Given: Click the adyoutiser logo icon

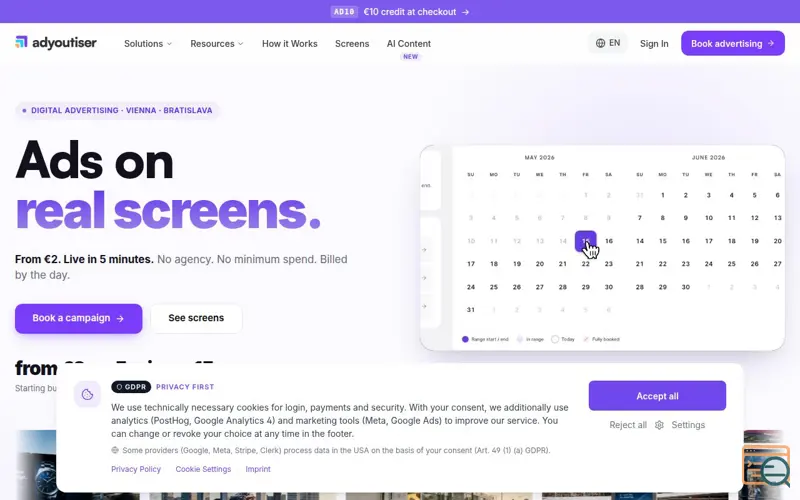Looking at the screenshot, I should click(21, 42).
